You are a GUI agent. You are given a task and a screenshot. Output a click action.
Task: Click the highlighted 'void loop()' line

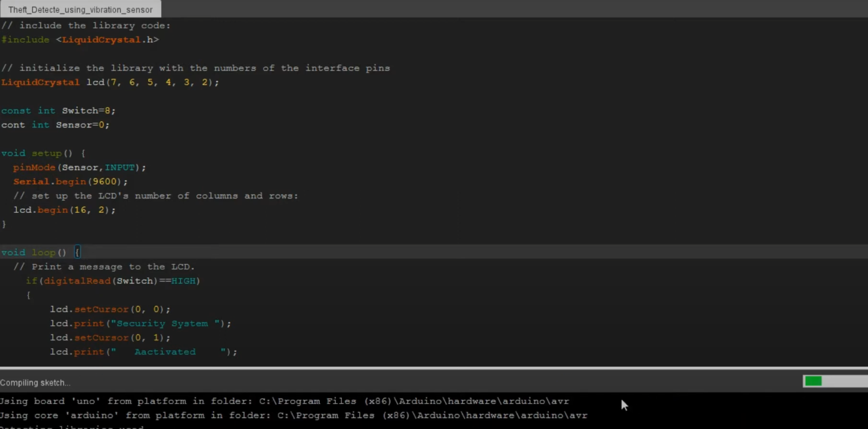[x=34, y=252]
